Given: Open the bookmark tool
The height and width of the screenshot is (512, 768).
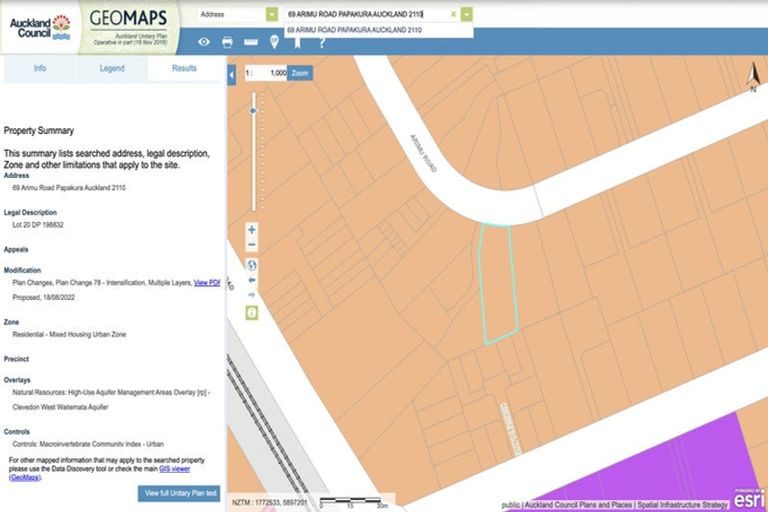Looking at the screenshot, I should coord(297,42).
